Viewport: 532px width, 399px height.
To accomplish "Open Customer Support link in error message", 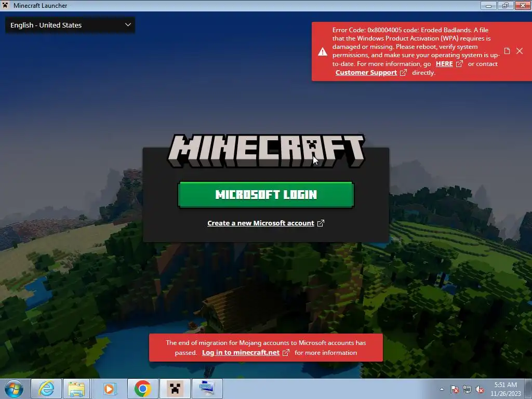I will click(366, 73).
